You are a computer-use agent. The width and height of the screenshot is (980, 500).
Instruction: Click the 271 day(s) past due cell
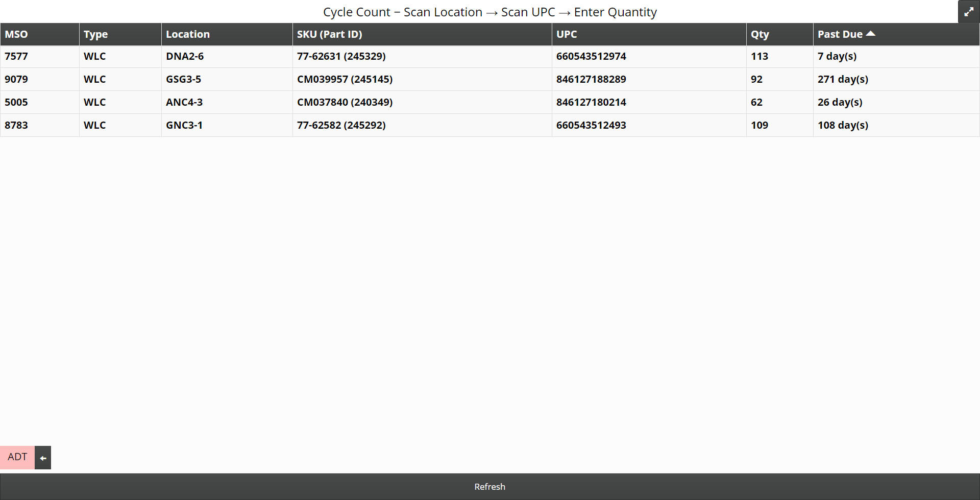tap(896, 79)
